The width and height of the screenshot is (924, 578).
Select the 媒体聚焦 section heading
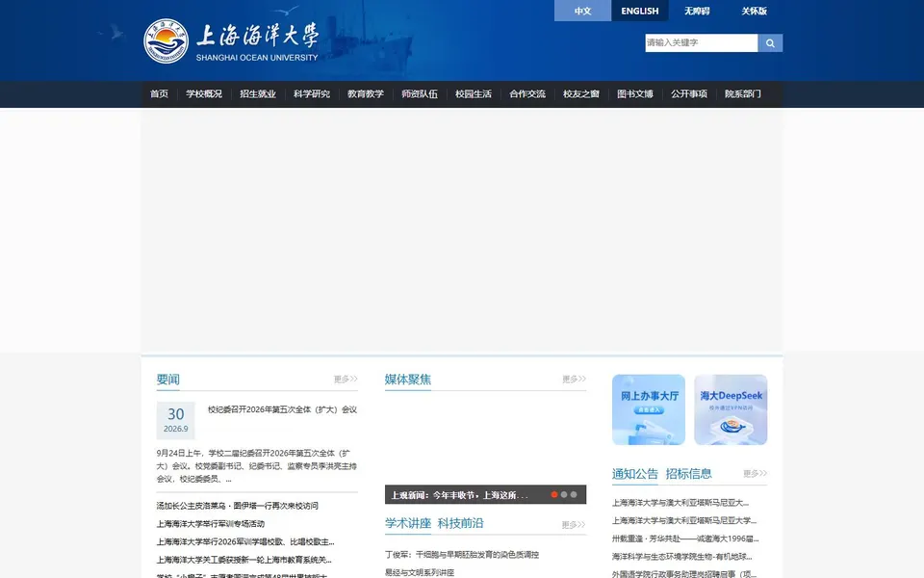click(x=408, y=380)
